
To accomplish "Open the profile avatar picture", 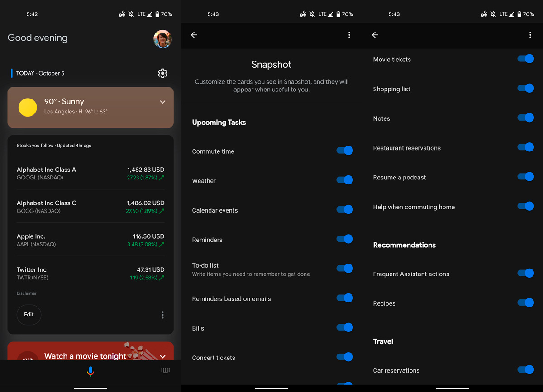I will click(162, 39).
